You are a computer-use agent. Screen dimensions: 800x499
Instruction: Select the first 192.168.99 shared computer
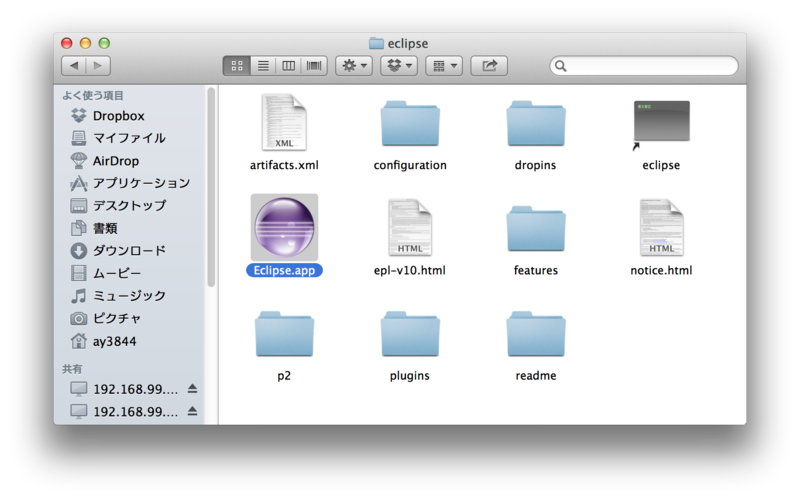click(x=124, y=389)
